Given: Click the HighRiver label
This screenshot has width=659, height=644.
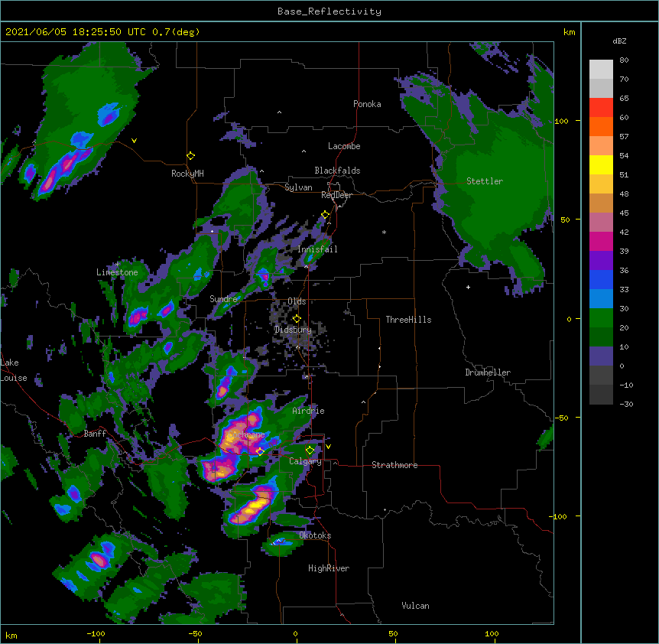Looking at the screenshot, I should 329,568.
